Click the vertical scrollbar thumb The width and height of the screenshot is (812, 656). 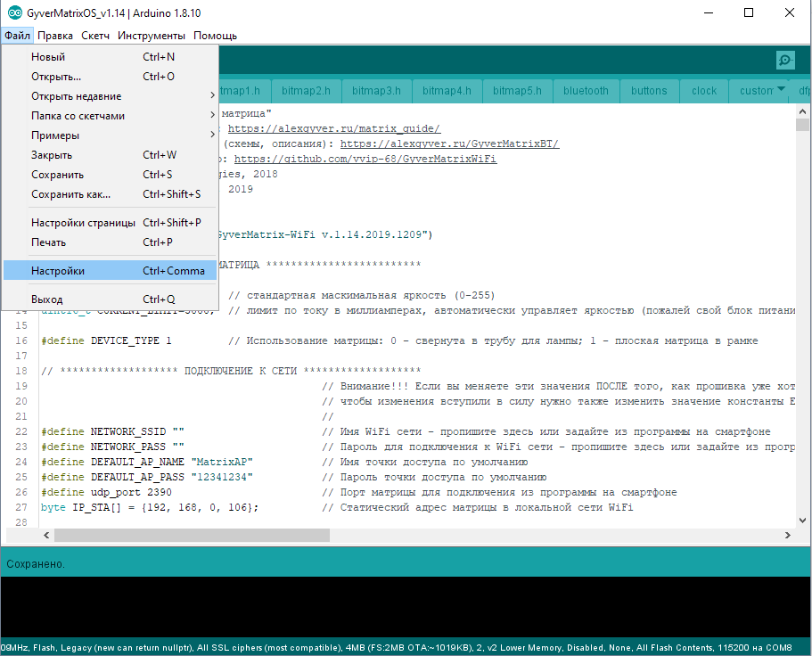[x=802, y=124]
